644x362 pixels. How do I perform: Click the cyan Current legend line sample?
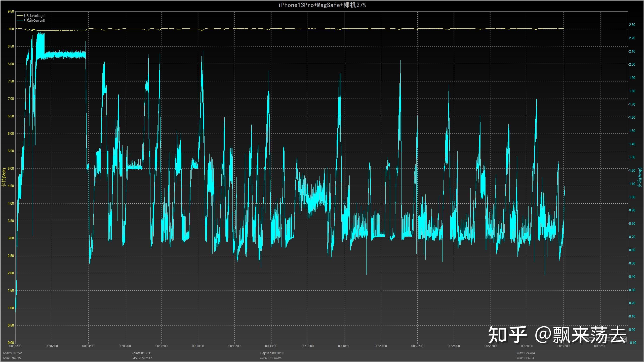pos(20,20)
